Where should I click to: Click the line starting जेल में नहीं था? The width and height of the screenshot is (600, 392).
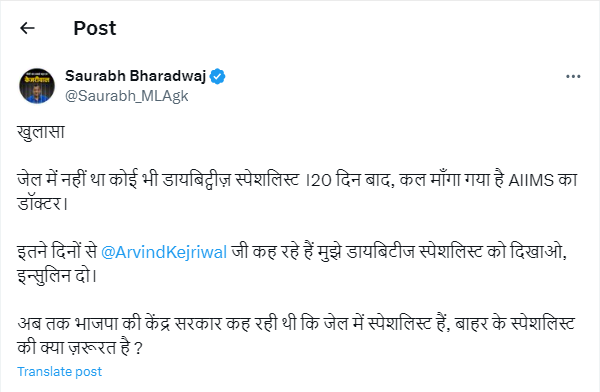pos(297,180)
